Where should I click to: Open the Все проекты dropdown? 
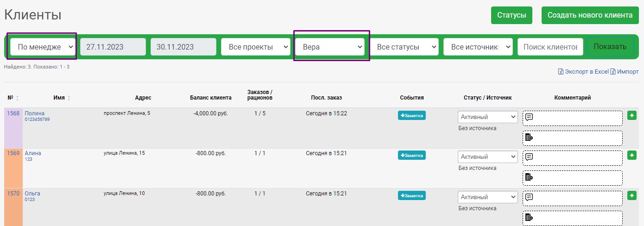tap(255, 47)
